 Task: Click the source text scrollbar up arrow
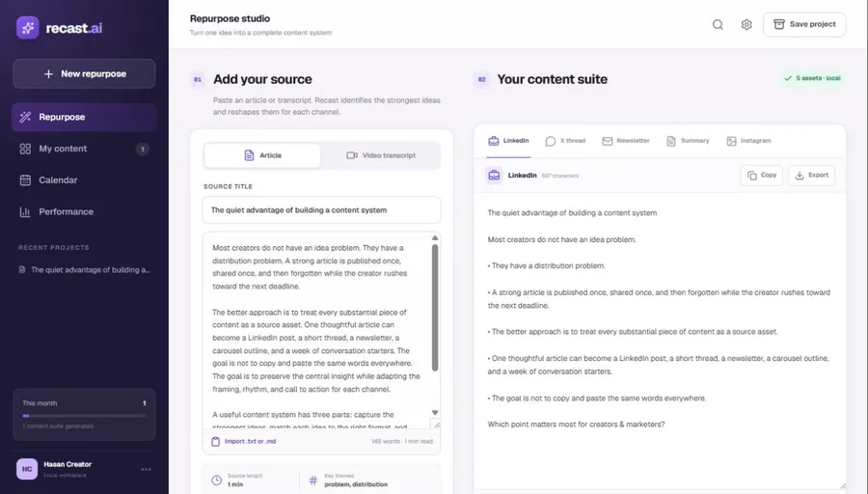coord(435,238)
